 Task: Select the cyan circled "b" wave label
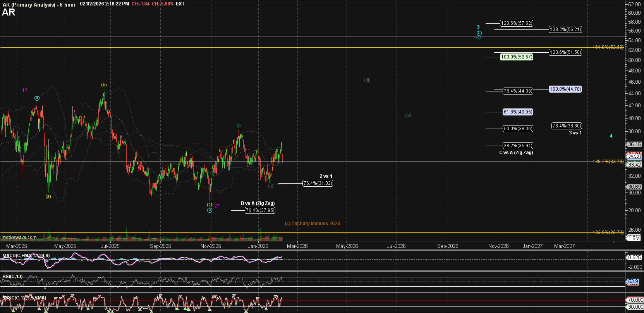[x=210, y=210]
